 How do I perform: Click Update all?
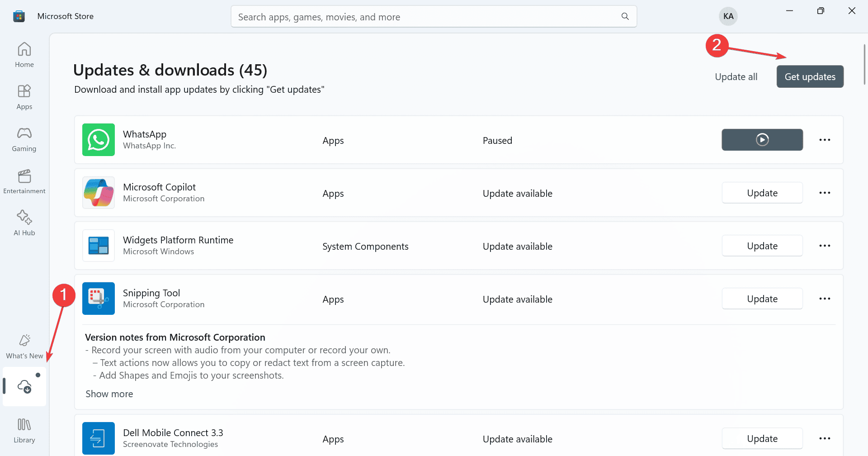pos(736,77)
